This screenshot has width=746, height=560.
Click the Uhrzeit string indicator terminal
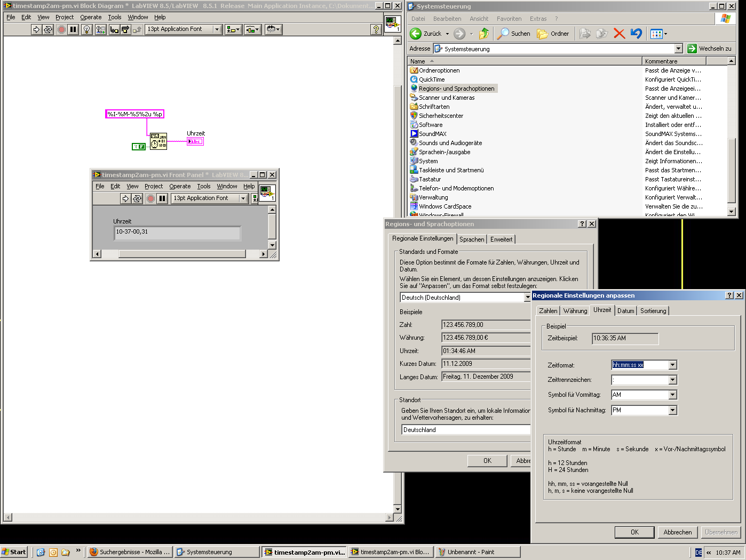(x=195, y=141)
